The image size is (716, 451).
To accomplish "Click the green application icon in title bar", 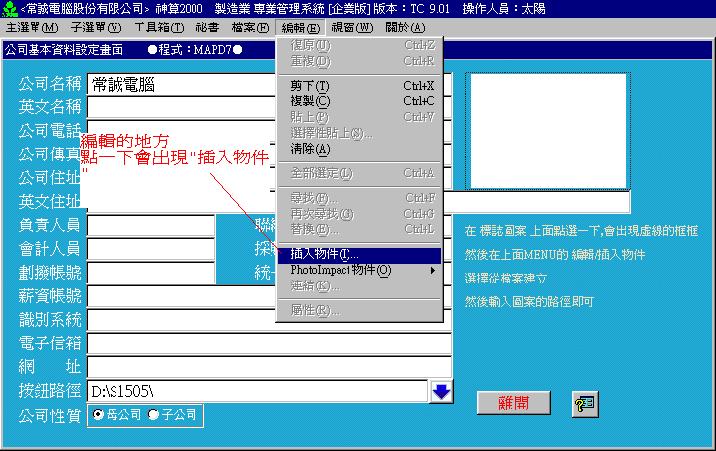I will [x=10, y=8].
